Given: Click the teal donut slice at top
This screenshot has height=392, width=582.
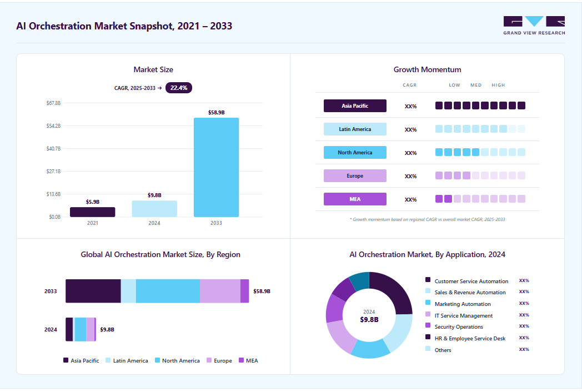Looking at the screenshot, I should click(361, 280).
